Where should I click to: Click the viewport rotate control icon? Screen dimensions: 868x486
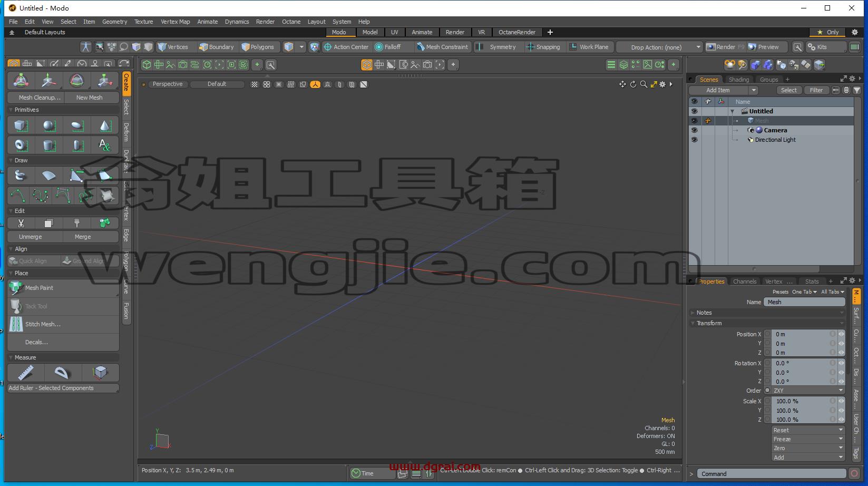coord(633,84)
